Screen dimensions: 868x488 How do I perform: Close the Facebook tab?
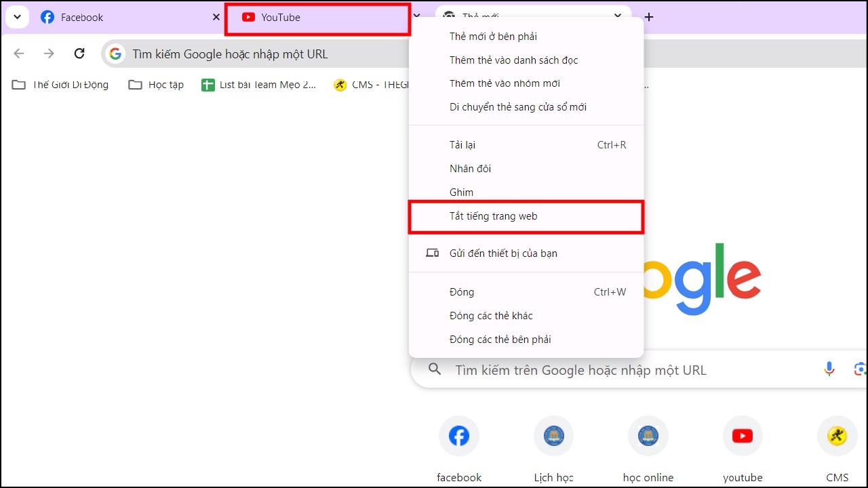click(216, 18)
